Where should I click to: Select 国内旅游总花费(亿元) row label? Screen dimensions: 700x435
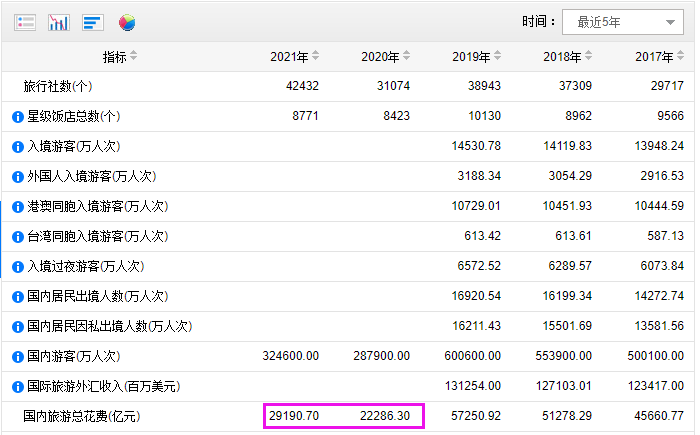click(x=74, y=416)
